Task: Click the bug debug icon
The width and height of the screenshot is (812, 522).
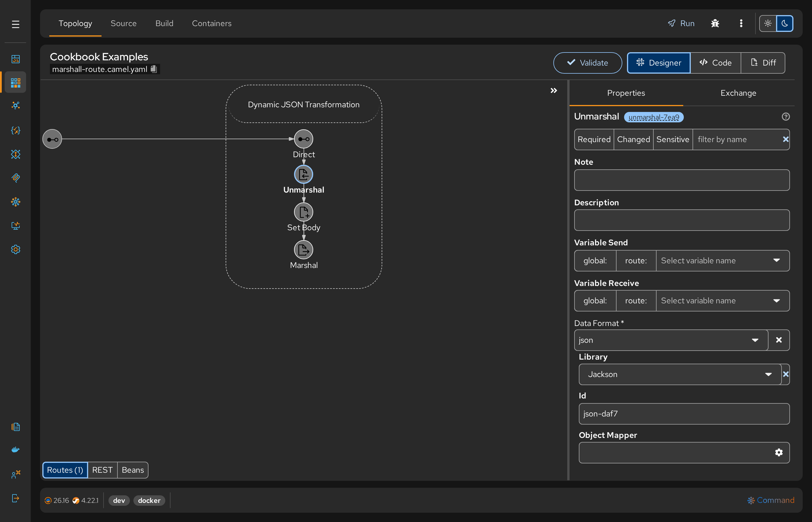Action: tap(715, 23)
